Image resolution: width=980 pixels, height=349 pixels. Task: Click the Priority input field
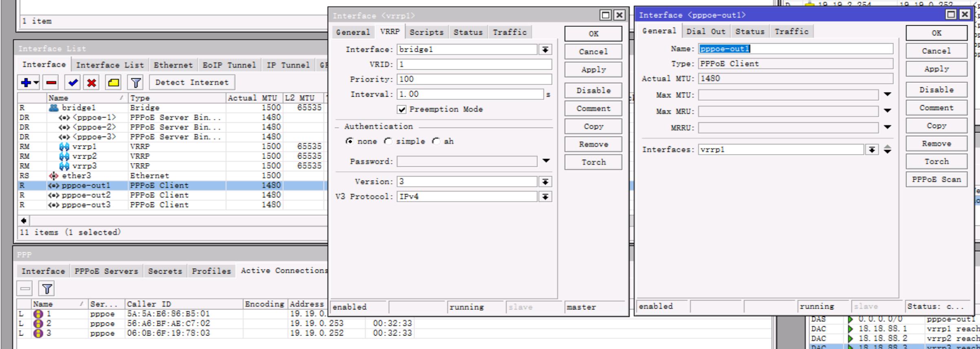pos(474,79)
